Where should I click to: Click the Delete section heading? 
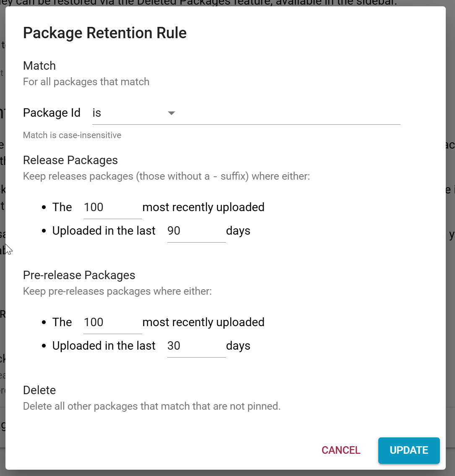click(x=39, y=390)
